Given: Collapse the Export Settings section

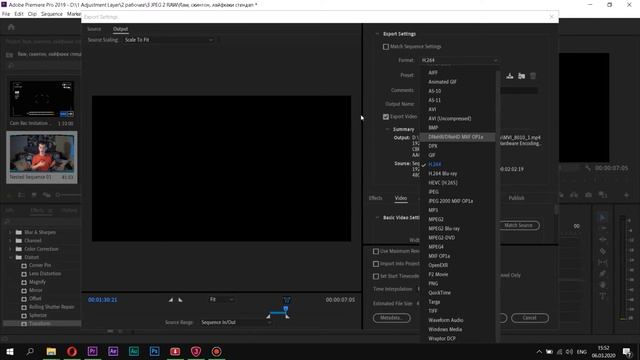Looking at the screenshot, I should [x=377, y=34].
